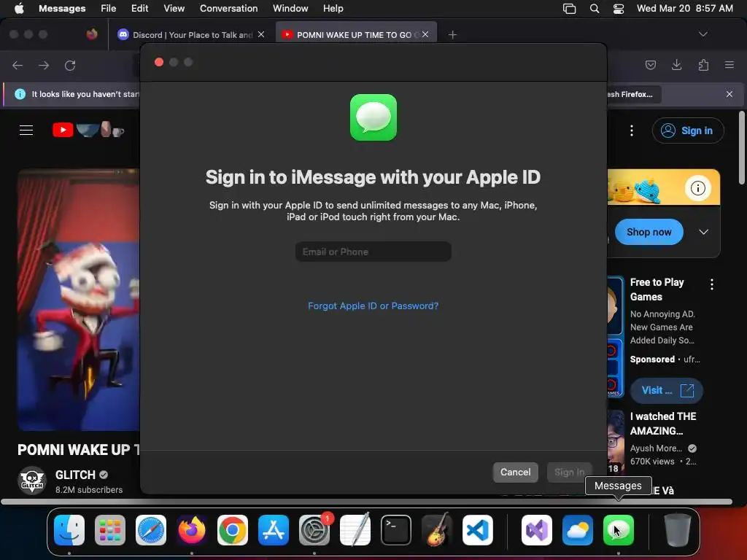Click the menu bar date and time

[x=684, y=9]
